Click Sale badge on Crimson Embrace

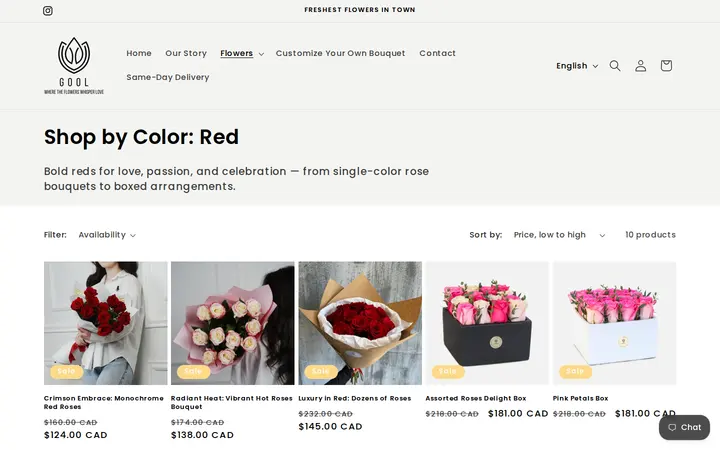pos(67,371)
